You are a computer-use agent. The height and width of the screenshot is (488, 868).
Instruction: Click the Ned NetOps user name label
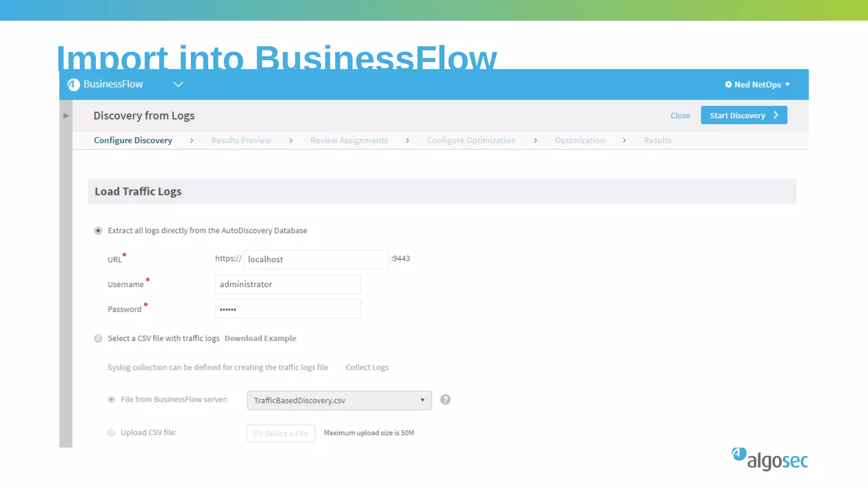tap(757, 84)
